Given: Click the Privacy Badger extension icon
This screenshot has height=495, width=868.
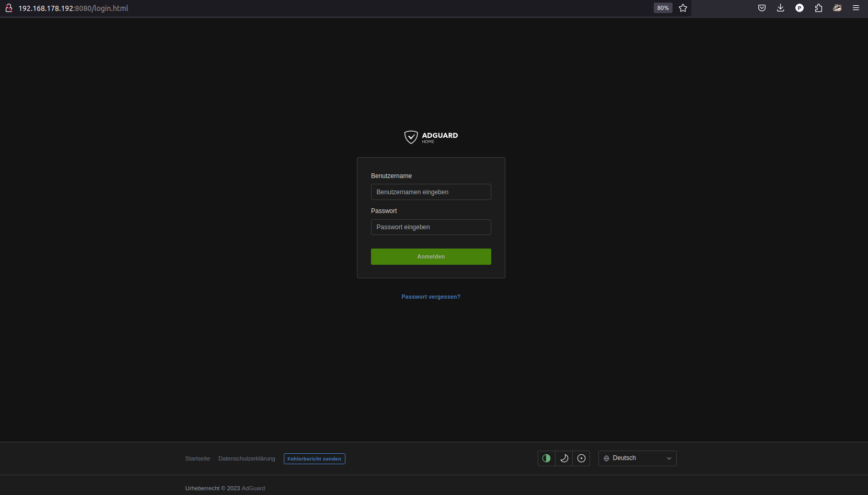Looking at the screenshot, I should pyautogui.click(x=837, y=8).
